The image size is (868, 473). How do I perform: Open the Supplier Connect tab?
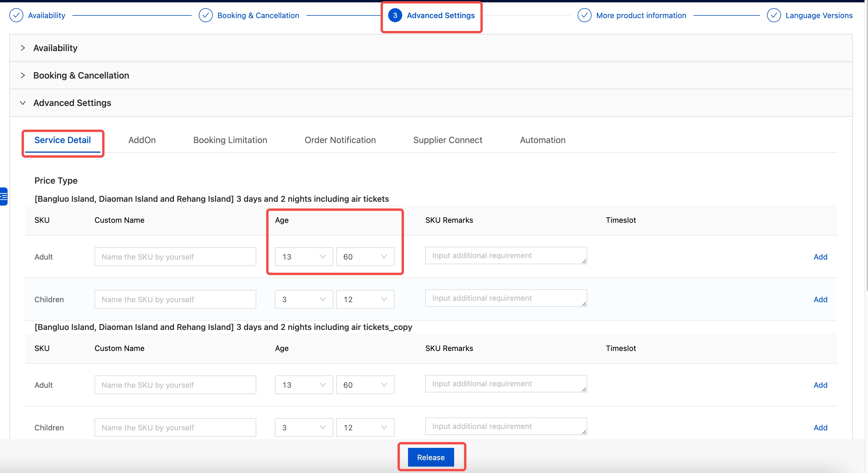[447, 140]
